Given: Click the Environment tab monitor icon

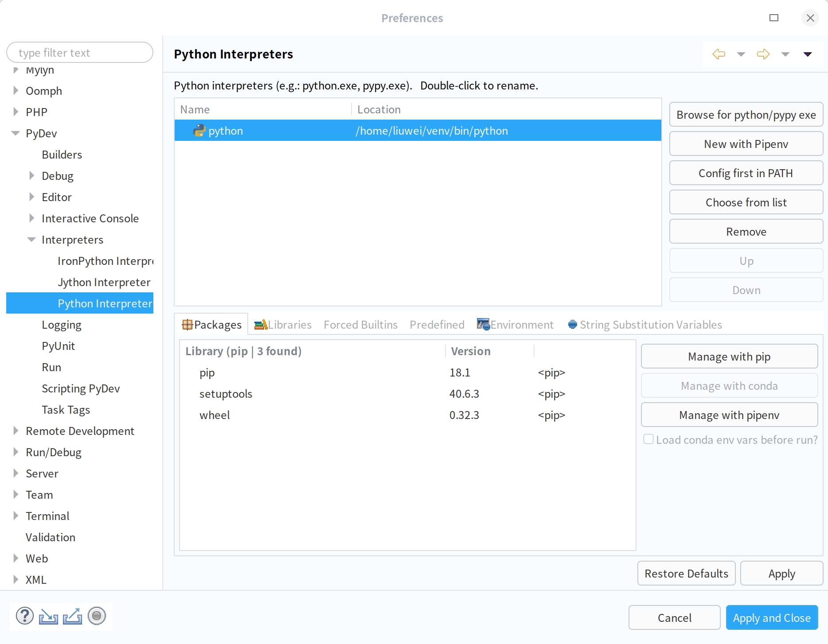Looking at the screenshot, I should (483, 324).
